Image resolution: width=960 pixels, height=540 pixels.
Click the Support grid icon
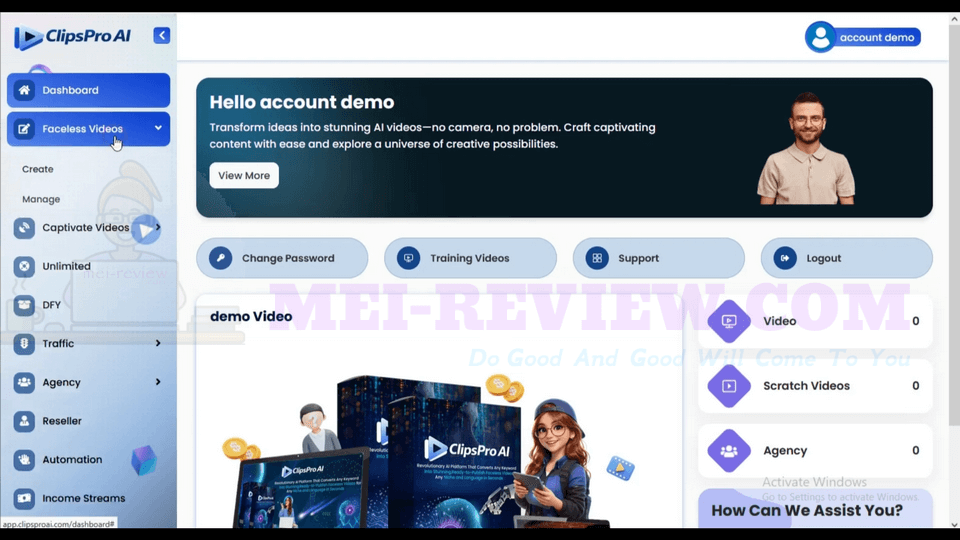click(x=597, y=258)
